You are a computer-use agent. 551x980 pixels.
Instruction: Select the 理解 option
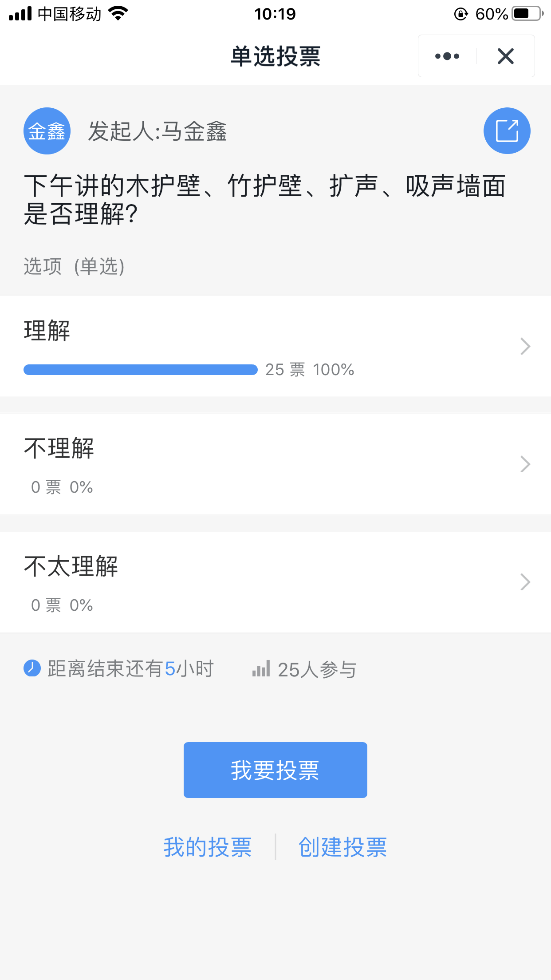pyautogui.click(x=47, y=331)
